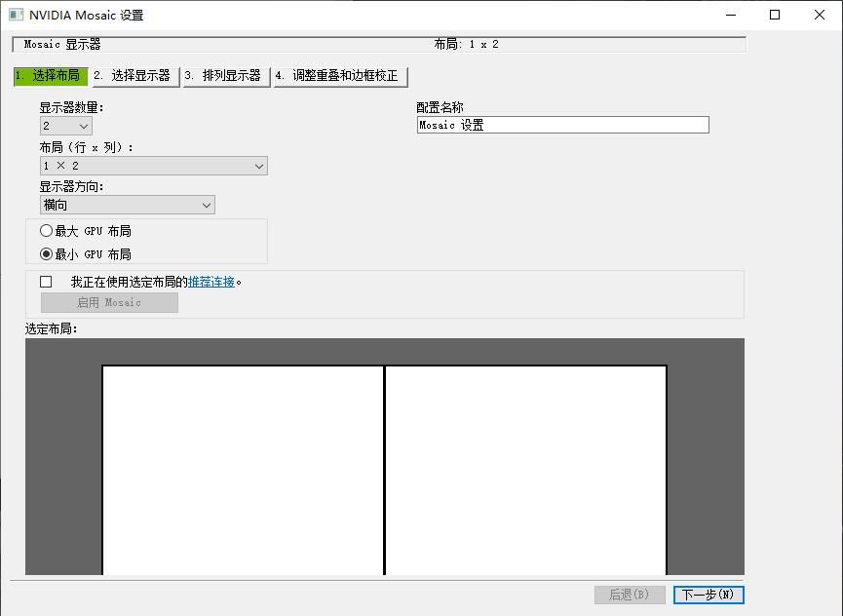843x616 pixels.
Task: Click the NVIDIA Mosaic title bar icon
Action: coord(17,15)
